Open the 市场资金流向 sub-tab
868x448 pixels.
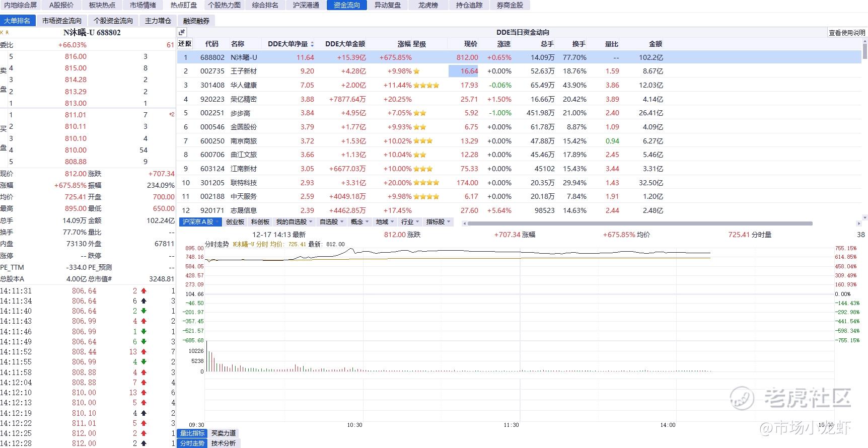pyautogui.click(x=62, y=21)
